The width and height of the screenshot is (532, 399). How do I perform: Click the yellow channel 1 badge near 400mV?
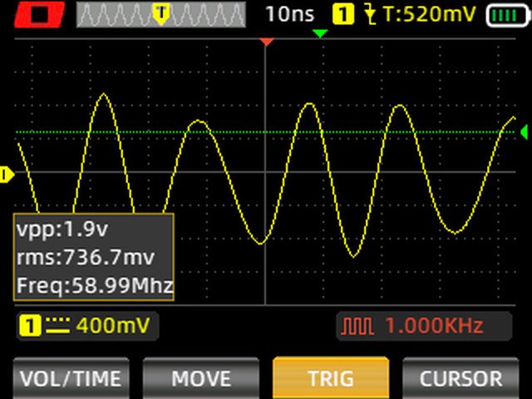tap(30, 325)
